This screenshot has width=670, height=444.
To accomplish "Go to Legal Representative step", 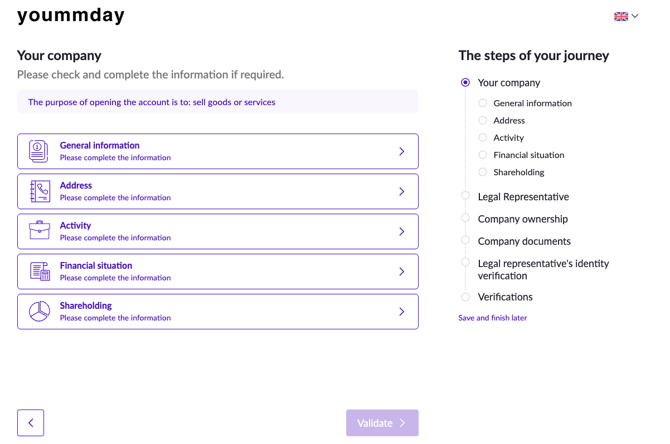I will coord(523,197).
